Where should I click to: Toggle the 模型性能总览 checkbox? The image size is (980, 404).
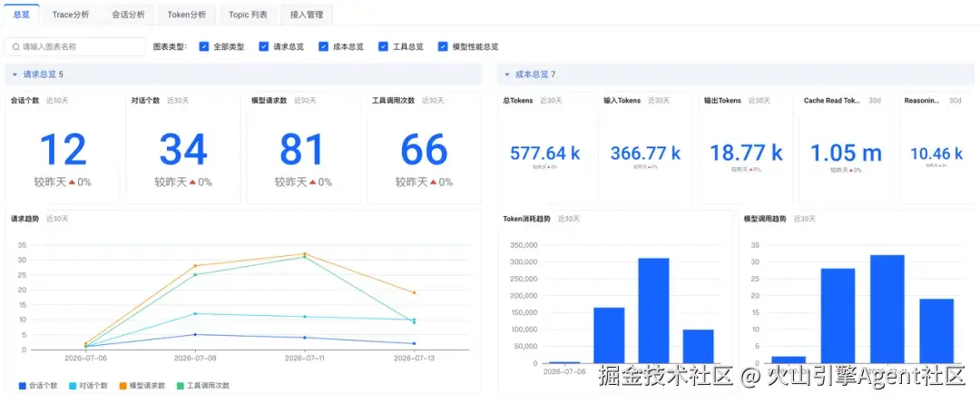pos(443,46)
